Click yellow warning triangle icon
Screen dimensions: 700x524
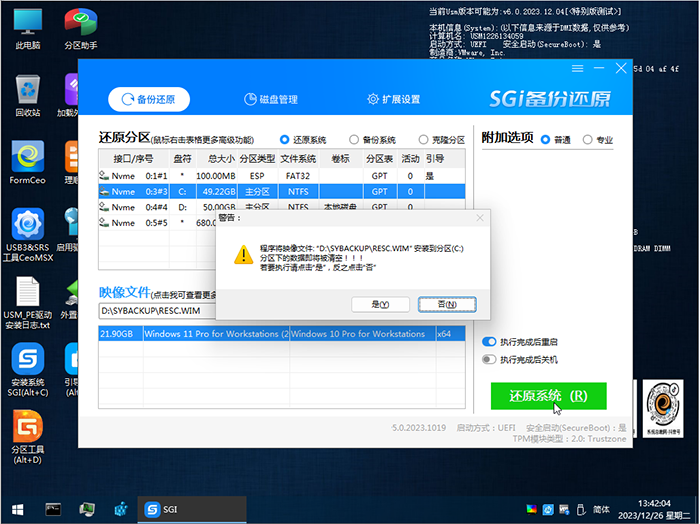(x=243, y=254)
